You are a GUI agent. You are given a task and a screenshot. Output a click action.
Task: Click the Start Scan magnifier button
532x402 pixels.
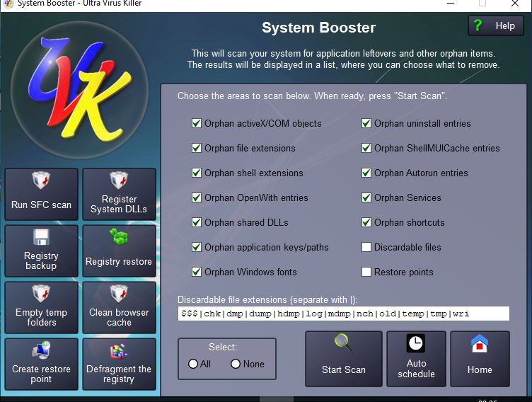tap(344, 359)
